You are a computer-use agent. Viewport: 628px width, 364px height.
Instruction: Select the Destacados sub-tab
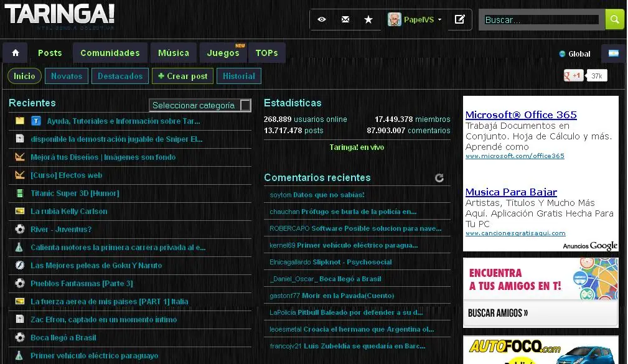coord(120,76)
